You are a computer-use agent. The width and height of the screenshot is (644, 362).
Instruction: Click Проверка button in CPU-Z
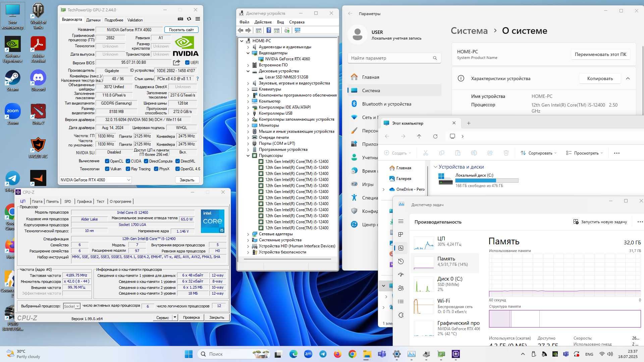click(191, 317)
